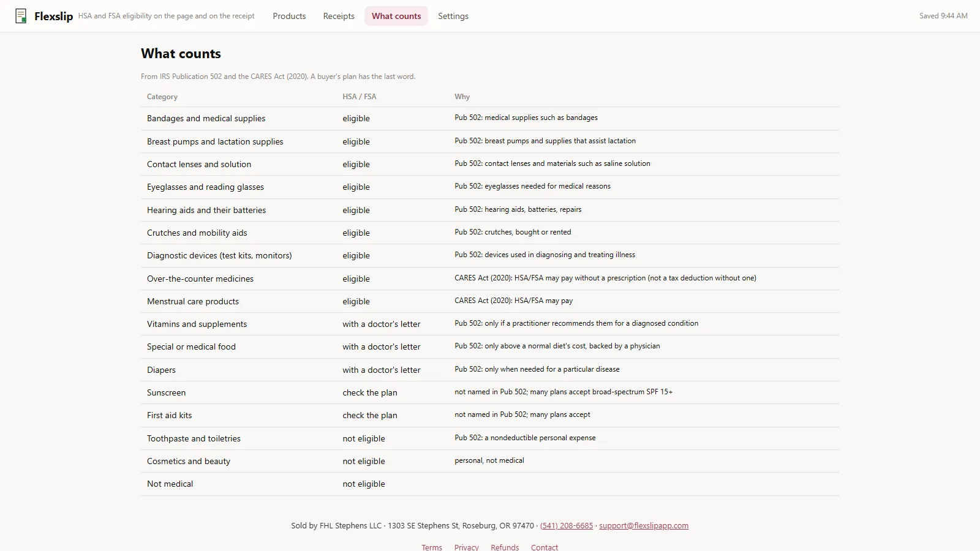This screenshot has width=980, height=551.
Task: Select Menstrual care products row
Action: click(x=490, y=301)
